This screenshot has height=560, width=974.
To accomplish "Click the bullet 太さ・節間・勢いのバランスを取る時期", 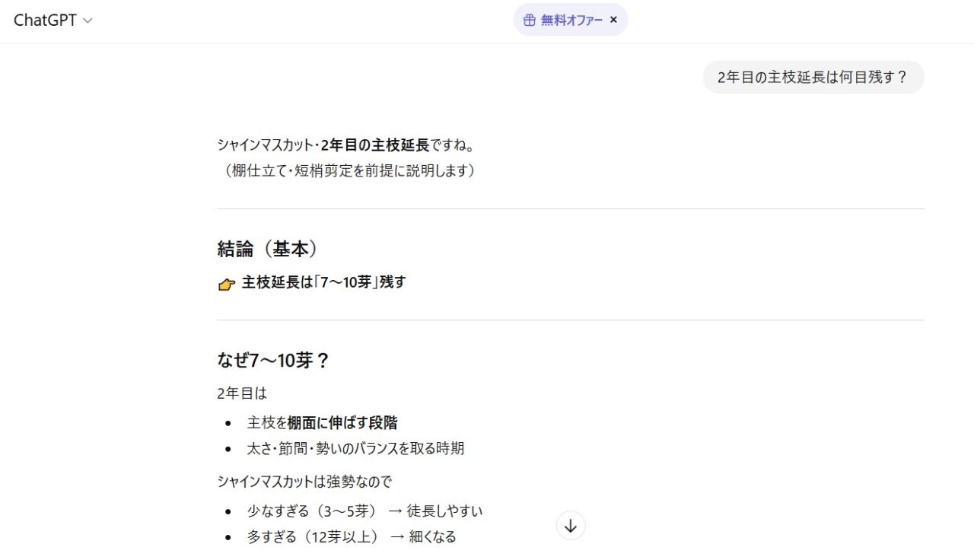I will tap(355, 448).
